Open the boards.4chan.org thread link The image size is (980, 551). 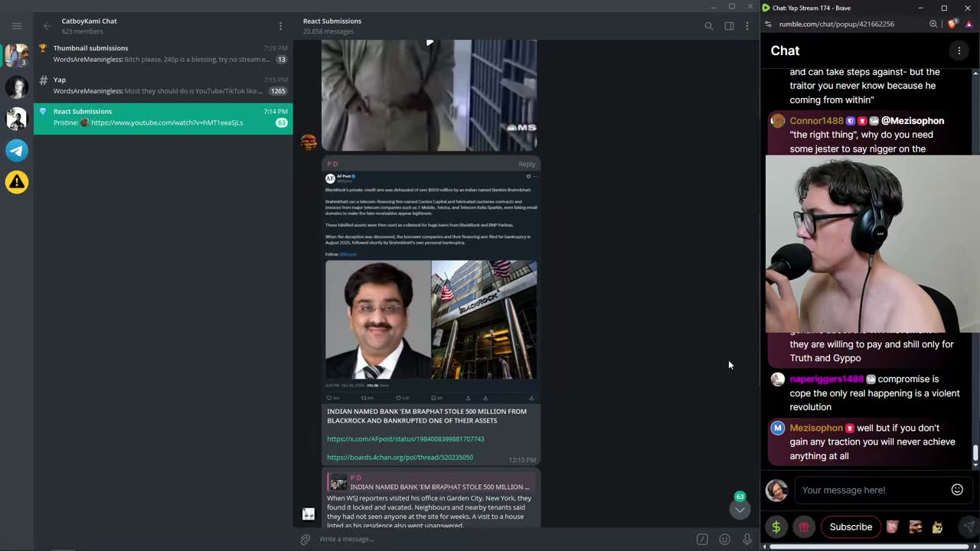[400, 458]
